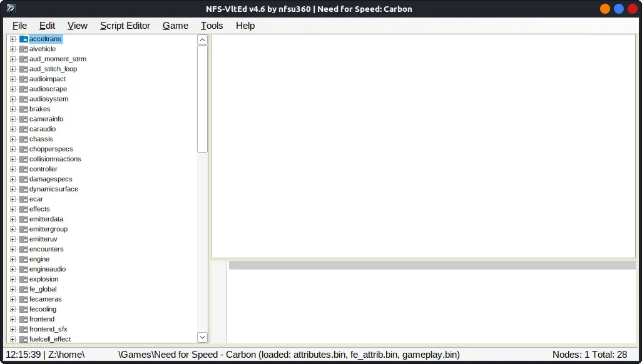Click the brakes node icon
642x364 pixels.
click(x=24, y=109)
